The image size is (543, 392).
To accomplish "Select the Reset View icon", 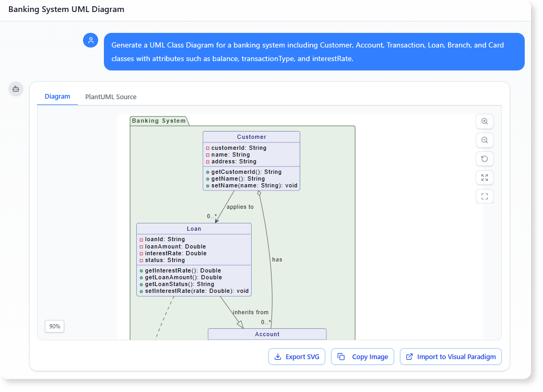I will click(x=485, y=159).
